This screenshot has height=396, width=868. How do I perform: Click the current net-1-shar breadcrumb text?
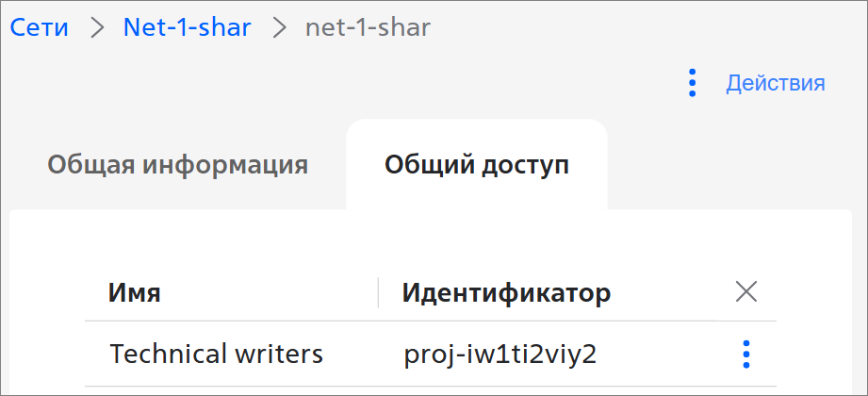click(x=368, y=27)
